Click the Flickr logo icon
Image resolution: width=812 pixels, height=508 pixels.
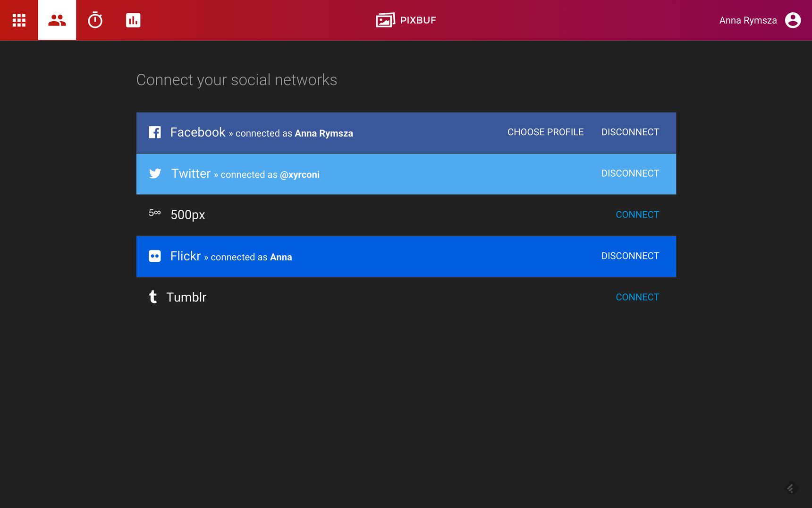[155, 256]
